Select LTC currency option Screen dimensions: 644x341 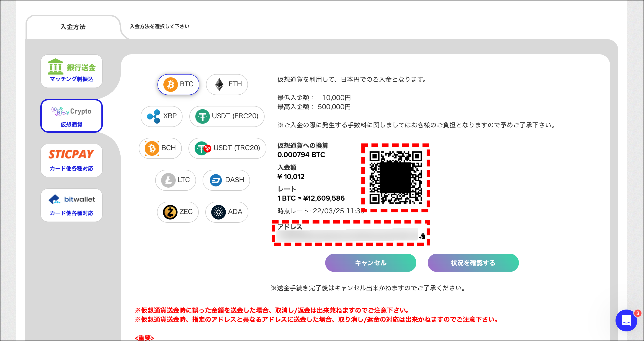click(175, 180)
